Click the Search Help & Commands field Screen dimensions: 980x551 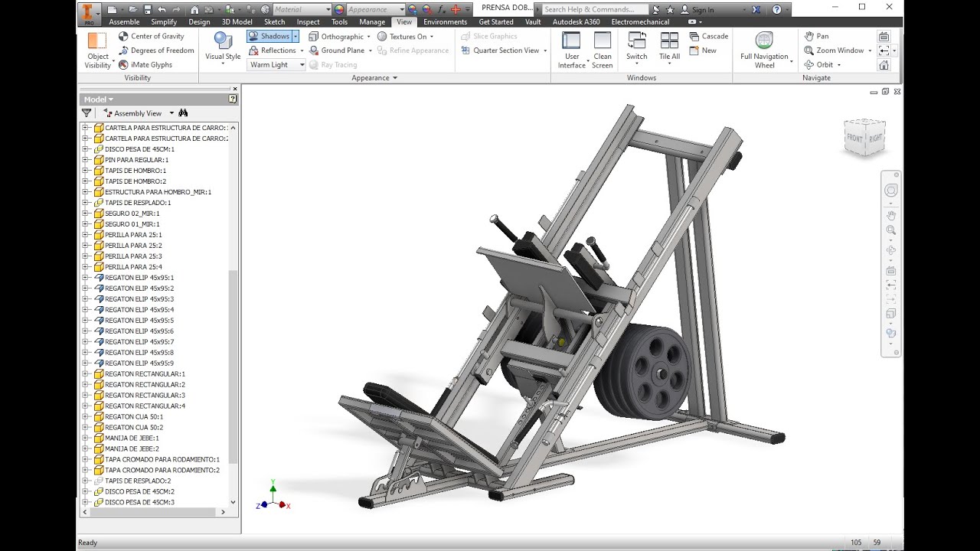click(x=595, y=10)
